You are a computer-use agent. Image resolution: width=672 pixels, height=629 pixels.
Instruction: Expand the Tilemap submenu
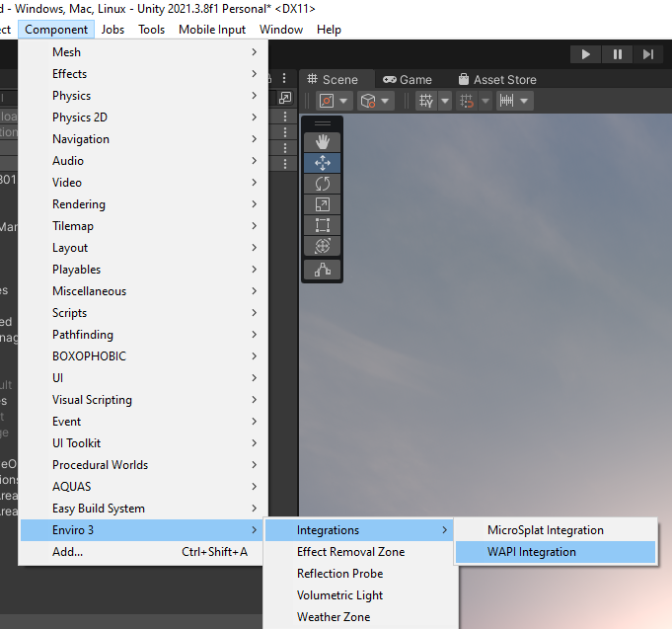(x=143, y=226)
